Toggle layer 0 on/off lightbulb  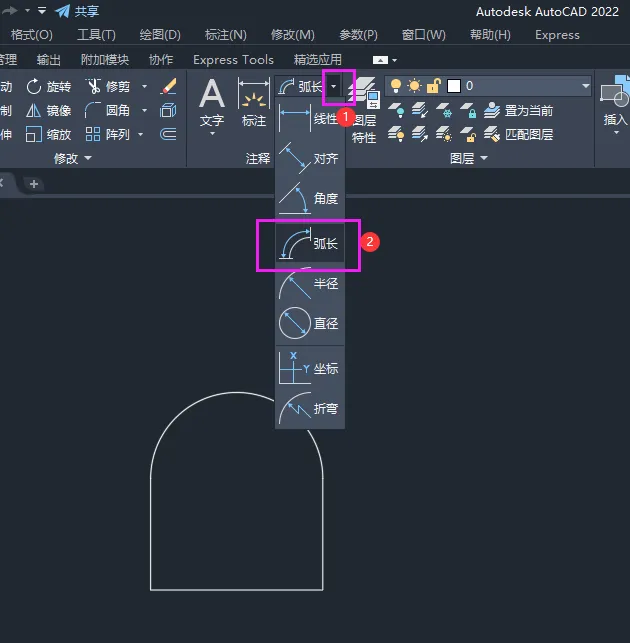(396, 86)
